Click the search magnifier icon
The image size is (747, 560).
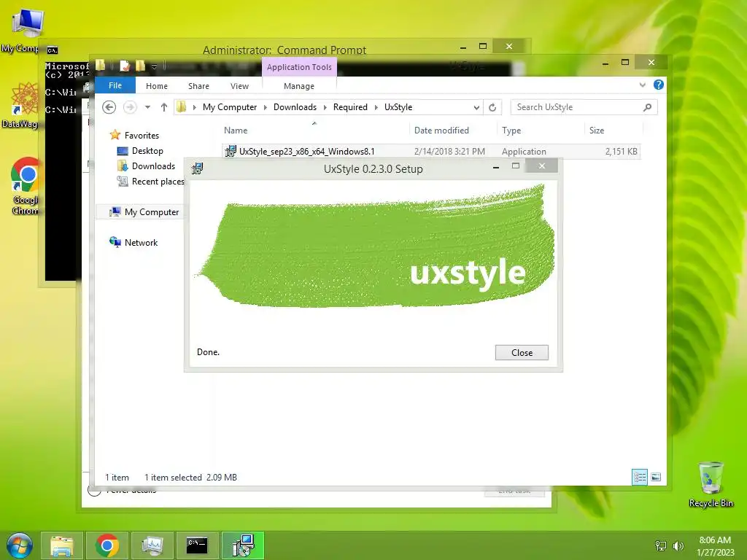coord(647,107)
